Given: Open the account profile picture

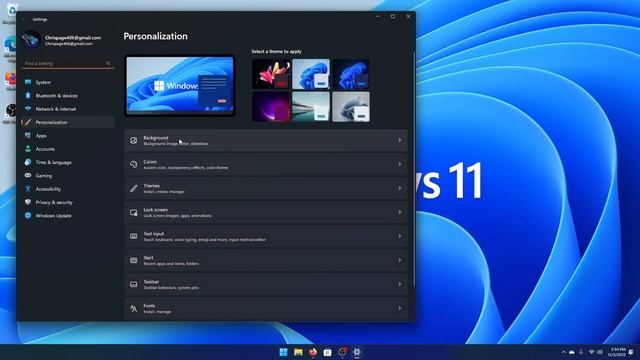Looking at the screenshot, I should (x=31, y=40).
